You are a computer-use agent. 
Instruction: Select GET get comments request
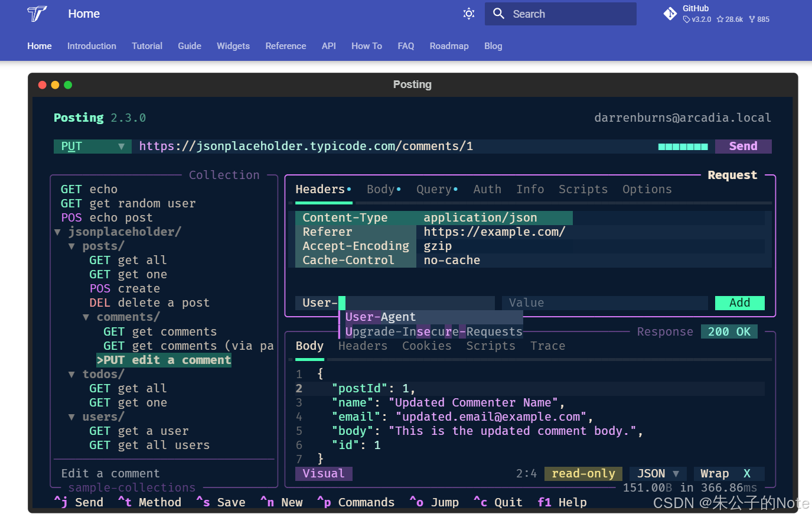point(160,331)
